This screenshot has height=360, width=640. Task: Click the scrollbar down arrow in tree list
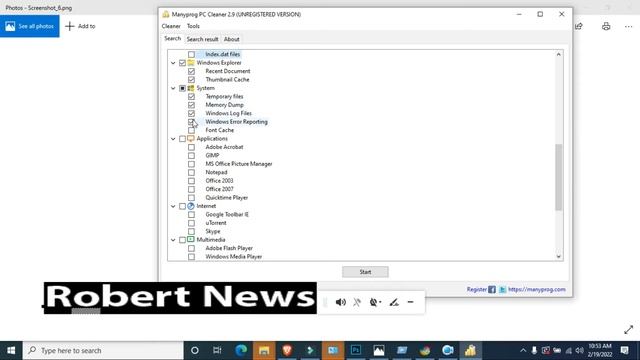point(558,256)
